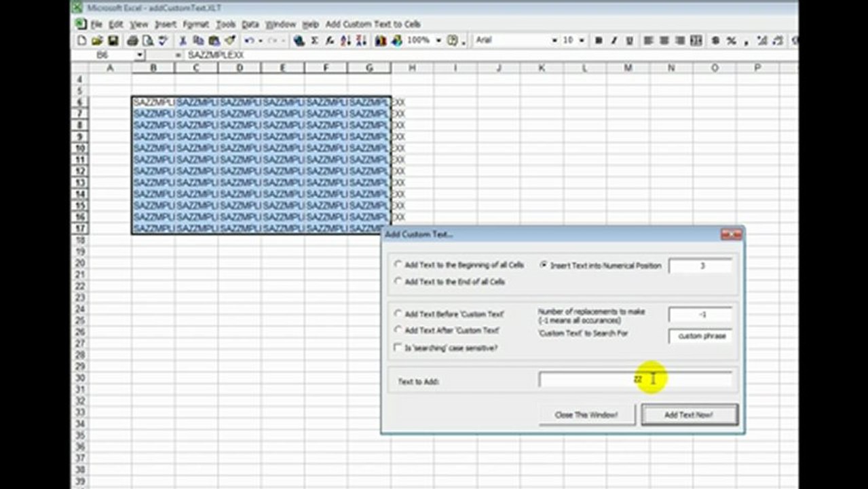Apply Italic formatting
868x489 pixels.
click(x=614, y=41)
